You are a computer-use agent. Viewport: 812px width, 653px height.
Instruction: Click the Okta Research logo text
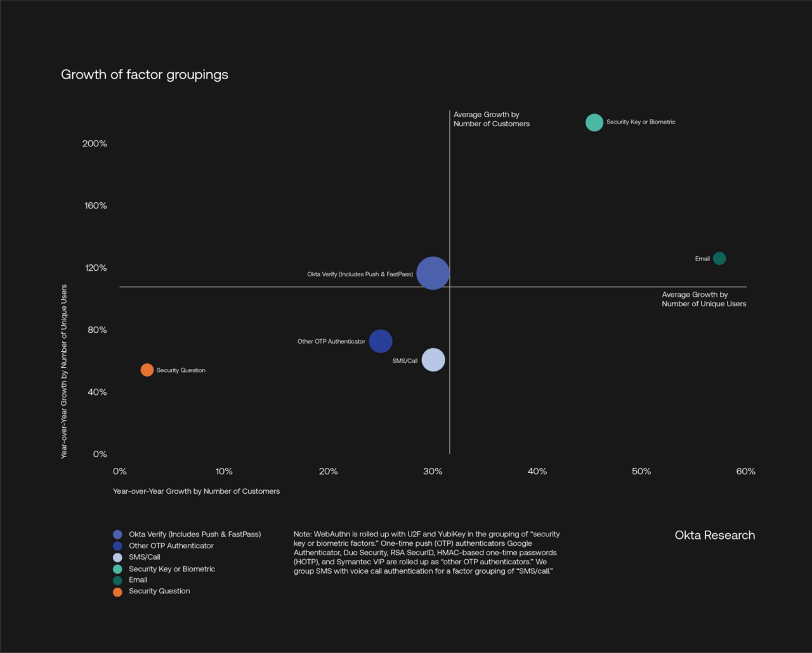[x=715, y=535]
